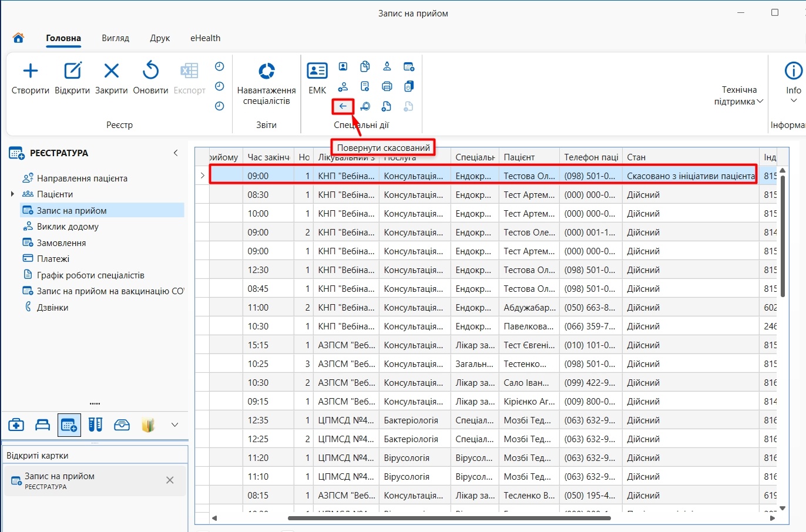
Task: Click the Закрити X icon in ribbon
Action: click(x=111, y=71)
